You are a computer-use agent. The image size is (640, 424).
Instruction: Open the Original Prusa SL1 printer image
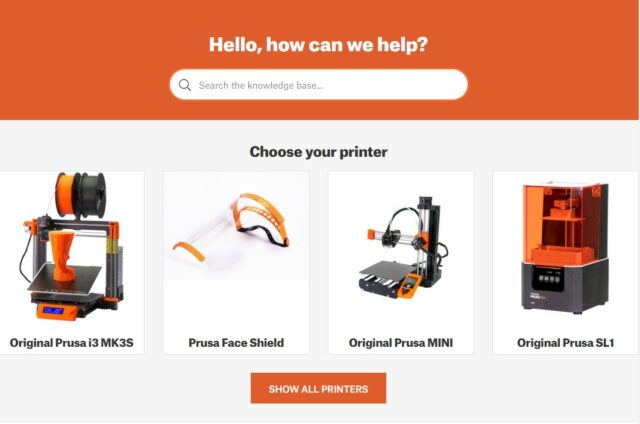[x=565, y=248]
